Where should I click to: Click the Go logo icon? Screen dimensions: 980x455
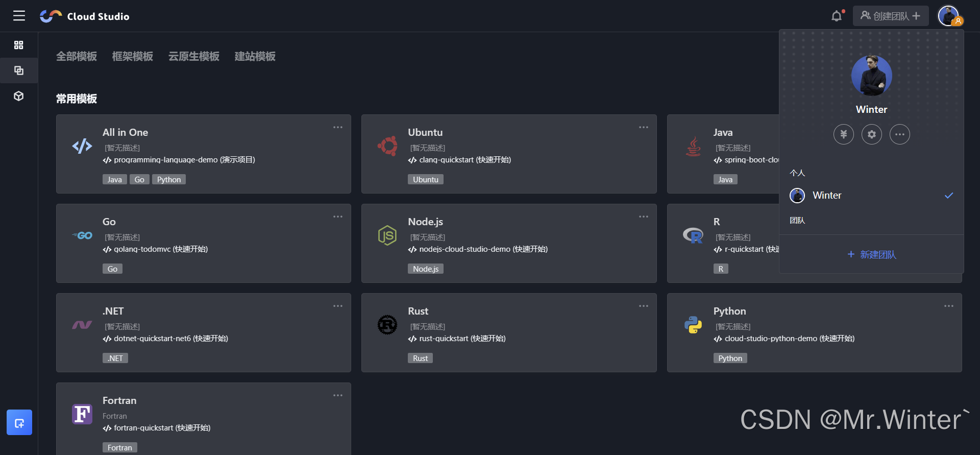tap(82, 235)
